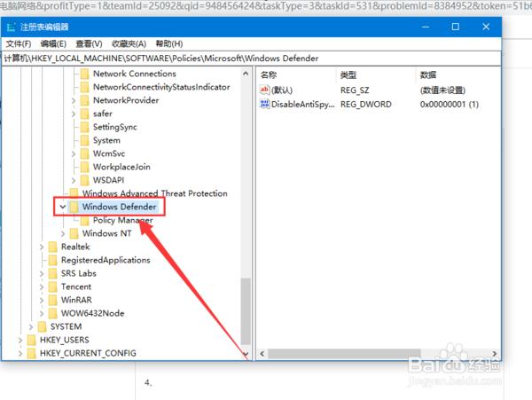532x400 pixels.
Task: Click the Registry Editor title bar icon
Action: 12,27
